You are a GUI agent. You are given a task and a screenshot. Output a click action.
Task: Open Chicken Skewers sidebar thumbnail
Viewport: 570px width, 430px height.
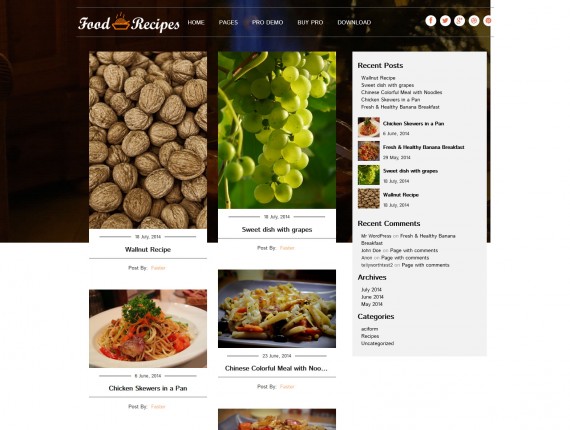[369, 127]
